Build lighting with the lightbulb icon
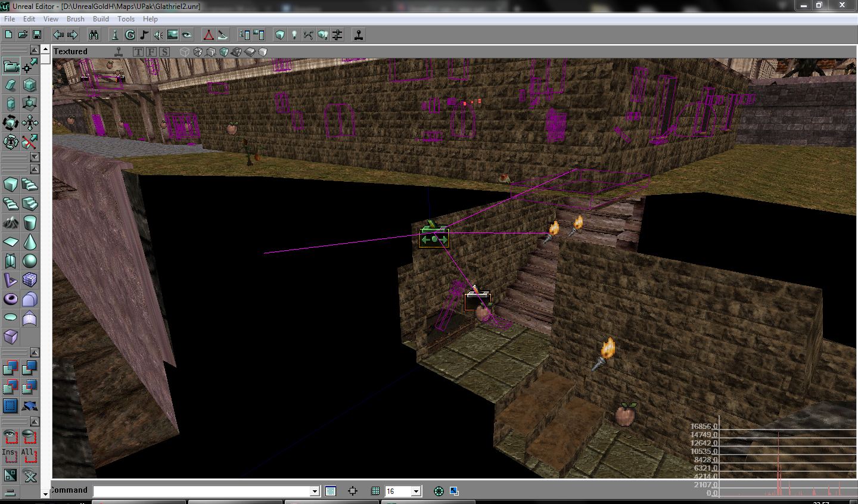 (x=294, y=35)
